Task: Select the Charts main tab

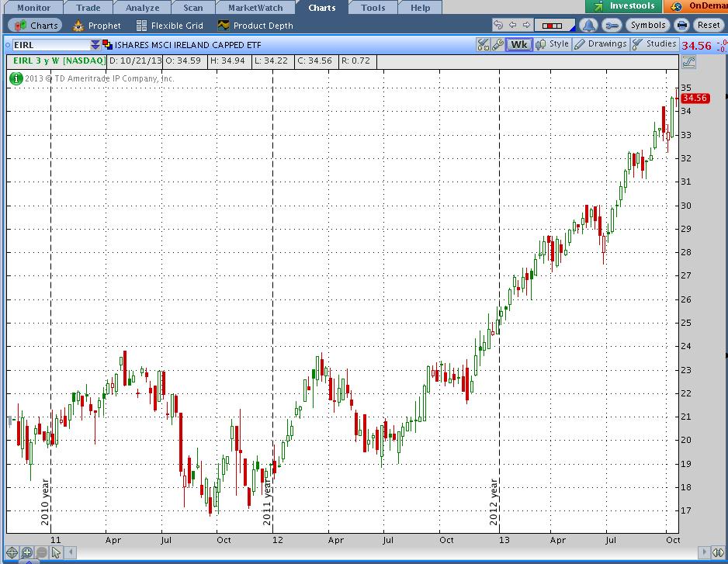Action: (322, 8)
